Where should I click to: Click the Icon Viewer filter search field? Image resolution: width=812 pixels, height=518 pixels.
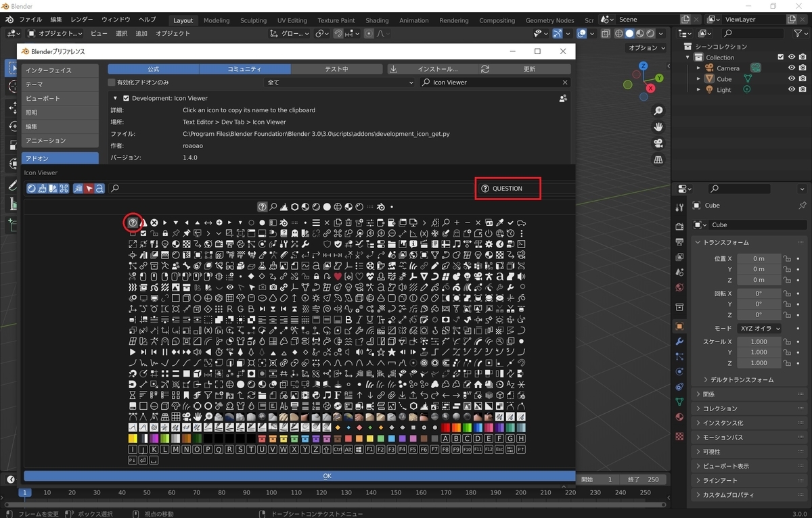pyautogui.click(x=291, y=189)
